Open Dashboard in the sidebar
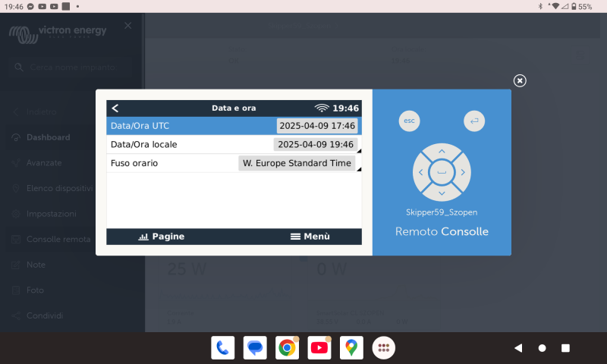This screenshot has height=364, width=607. pos(49,137)
